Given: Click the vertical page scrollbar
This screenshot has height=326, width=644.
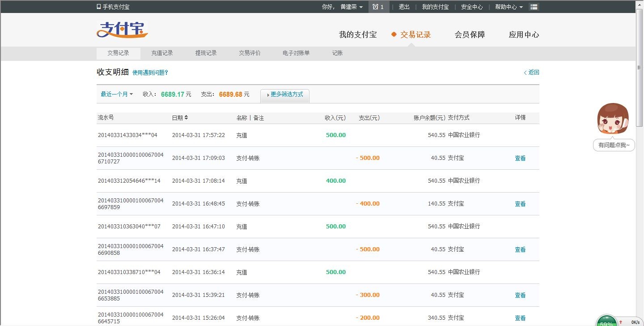Looking at the screenshot, I should coord(640,67).
